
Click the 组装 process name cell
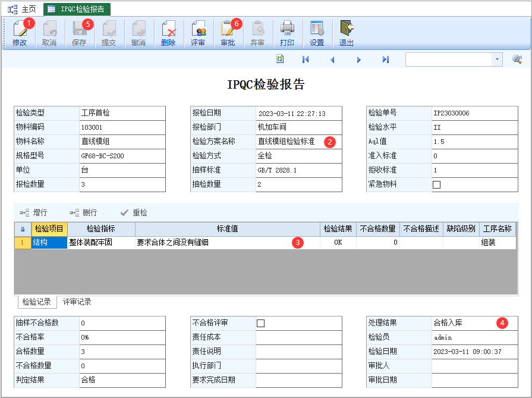pos(498,243)
